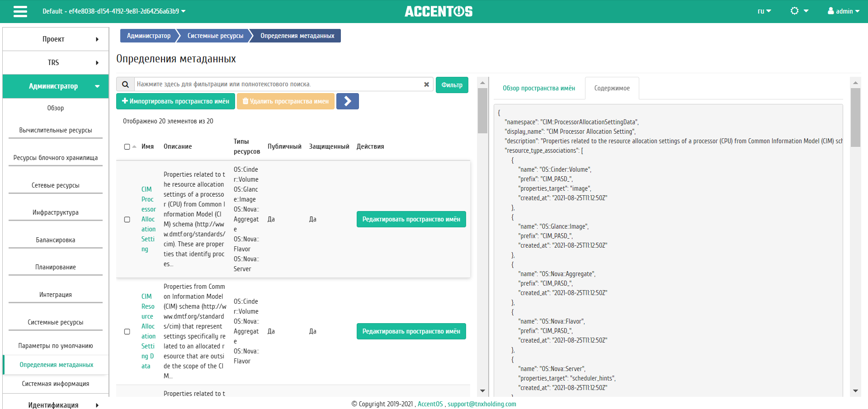The image size is (868, 409).
Task: Toggle the select-all checkbox in table header
Action: pos(127,147)
